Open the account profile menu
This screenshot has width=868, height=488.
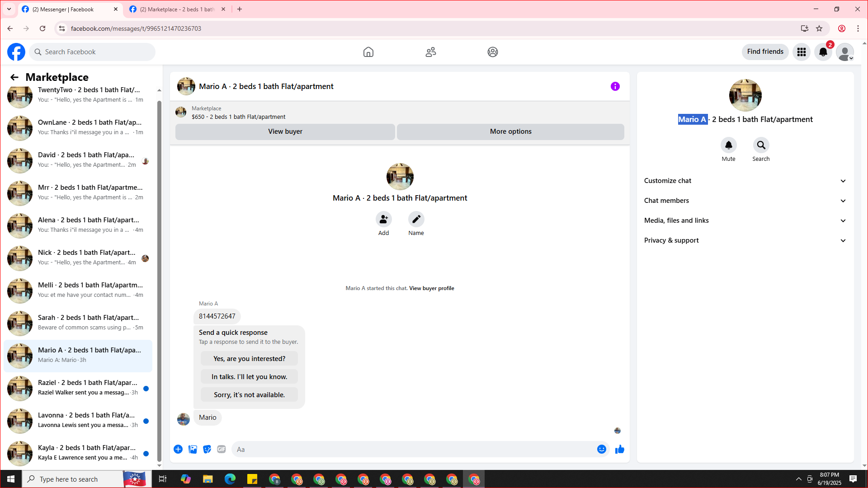(845, 52)
